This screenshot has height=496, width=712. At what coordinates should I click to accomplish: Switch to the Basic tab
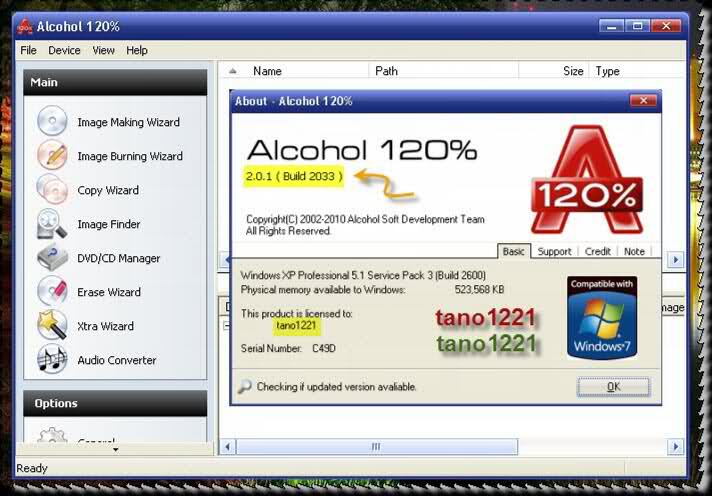click(514, 251)
